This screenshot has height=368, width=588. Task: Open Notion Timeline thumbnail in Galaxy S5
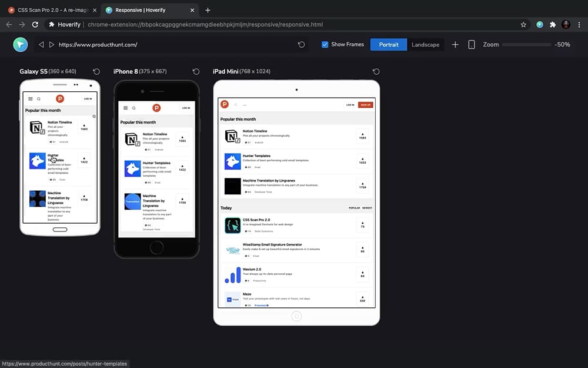point(38,128)
